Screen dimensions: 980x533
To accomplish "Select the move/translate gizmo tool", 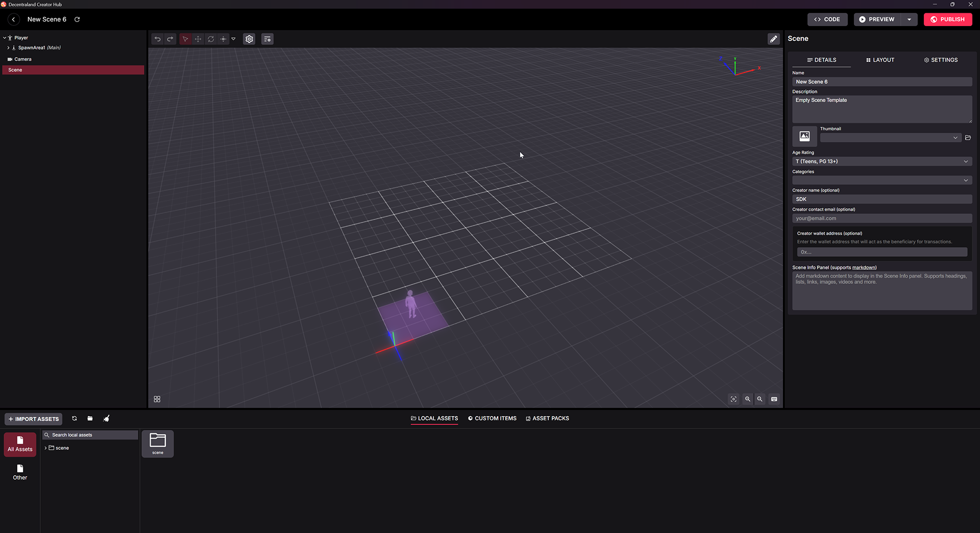I will coord(198,39).
